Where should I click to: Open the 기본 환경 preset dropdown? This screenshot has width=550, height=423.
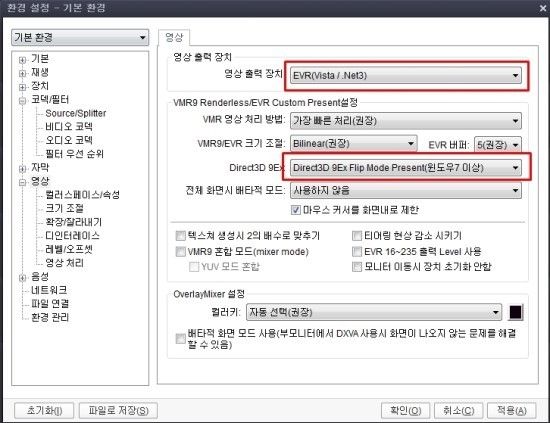(80, 37)
